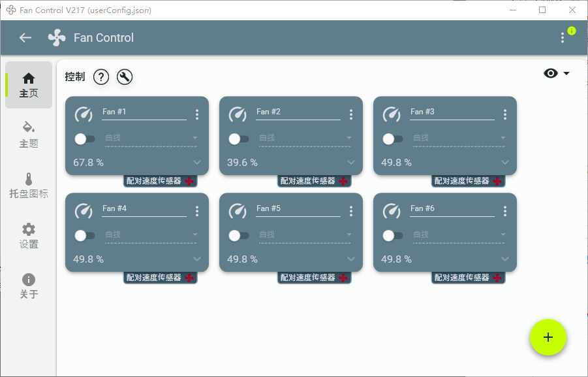This screenshot has width=588, height=377.
Task: Expand the Fan #5 card chevron
Action: pos(351,259)
